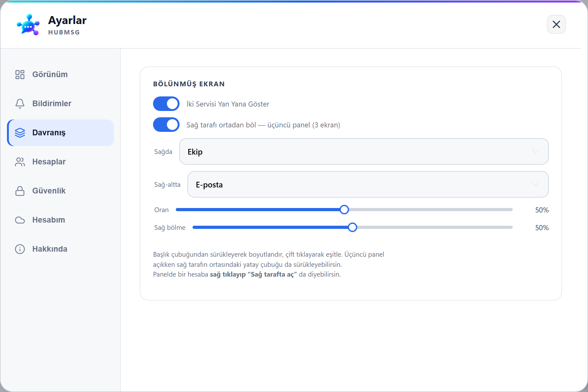
Task: Open the Bildirimler settings section
Action: pos(60,104)
